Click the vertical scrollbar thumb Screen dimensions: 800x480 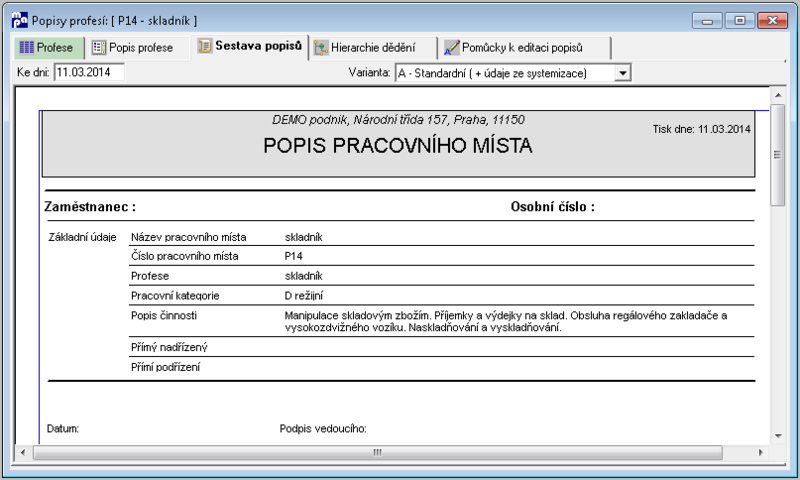point(778,155)
